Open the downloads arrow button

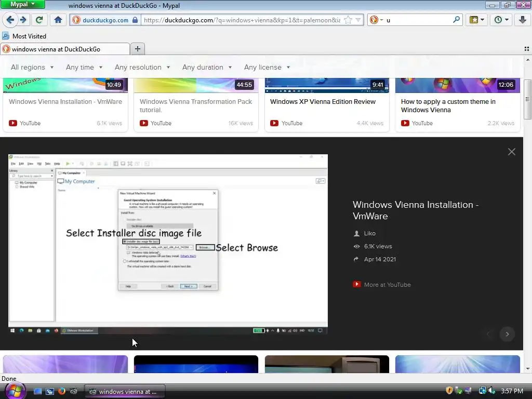click(x=523, y=20)
